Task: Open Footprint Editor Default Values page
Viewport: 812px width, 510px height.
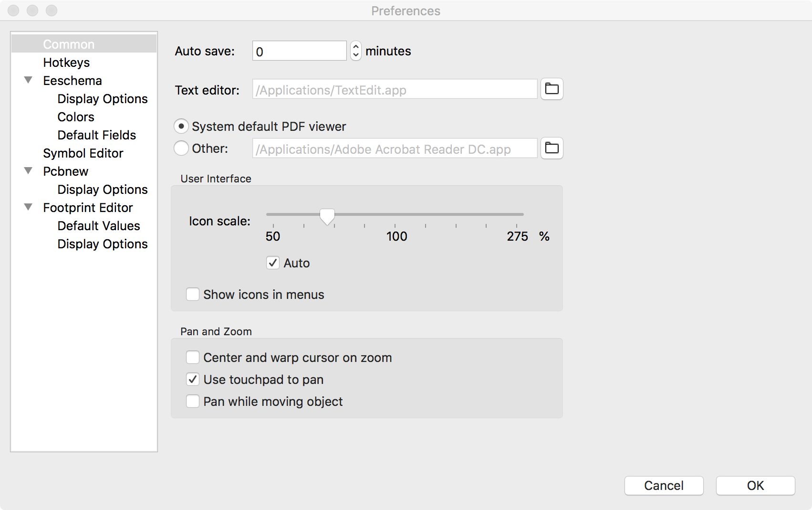Action: click(x=99, y=226)
